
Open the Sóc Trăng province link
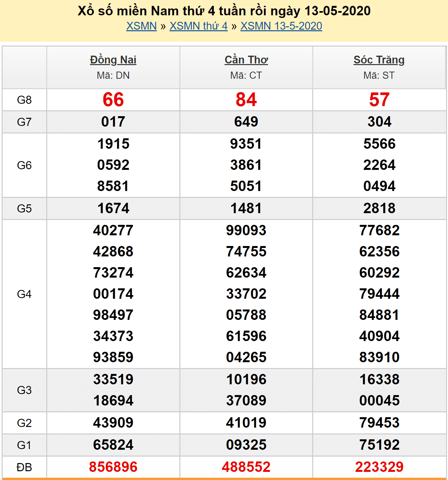tap(379, 60)
